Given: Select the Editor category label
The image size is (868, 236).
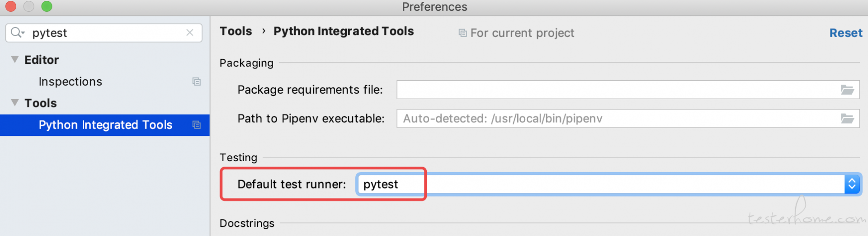Looking at the screenshot, I should (x=42, y=60).
